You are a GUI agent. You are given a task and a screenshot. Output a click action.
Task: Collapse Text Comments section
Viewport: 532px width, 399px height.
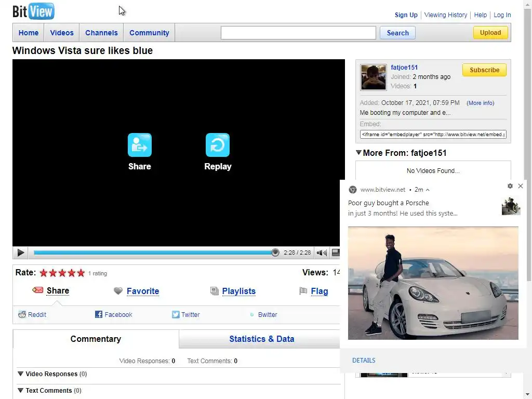click(x=20, y=390)
